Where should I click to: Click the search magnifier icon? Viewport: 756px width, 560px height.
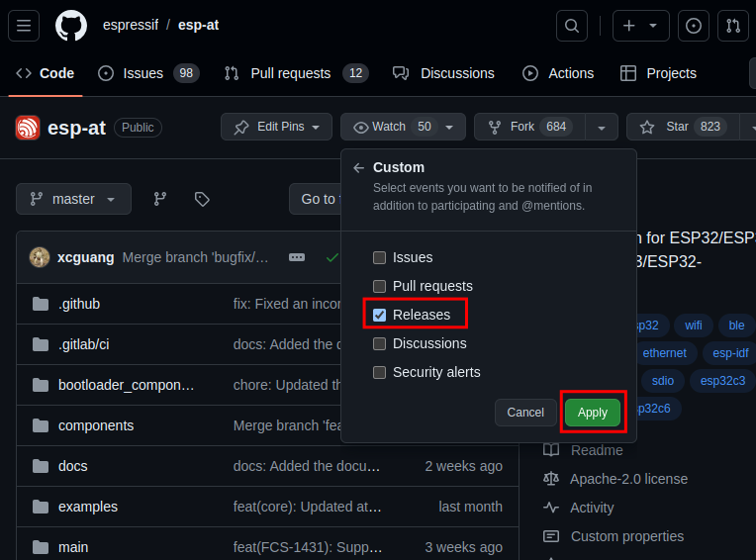tap(571, 26)
